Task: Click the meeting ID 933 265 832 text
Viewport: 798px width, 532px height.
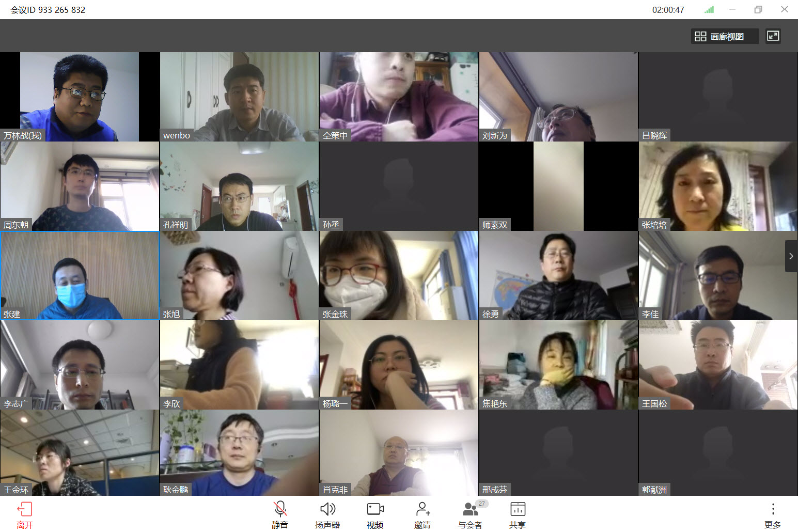Action: pyautogui.click(x=48, y=10)
